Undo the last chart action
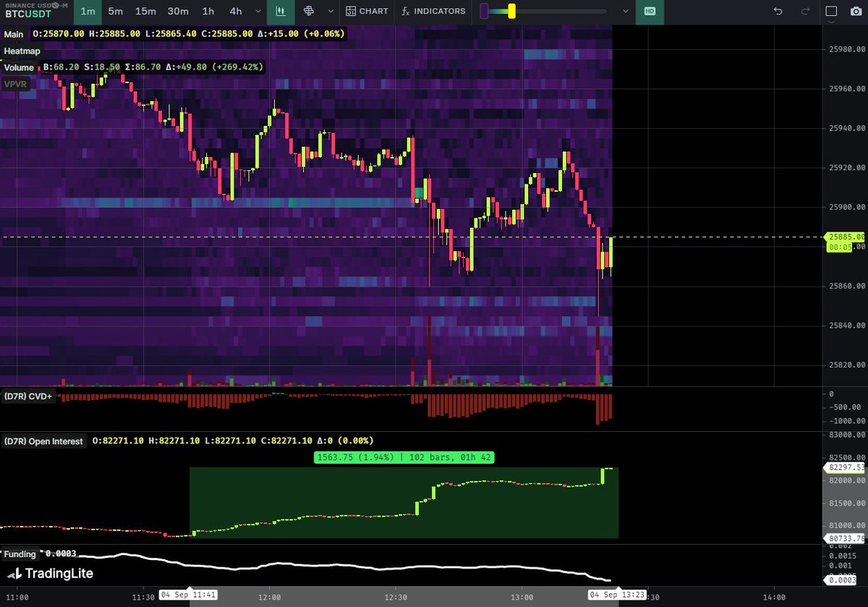Screen dimensions: 868x607 (778, 12)
